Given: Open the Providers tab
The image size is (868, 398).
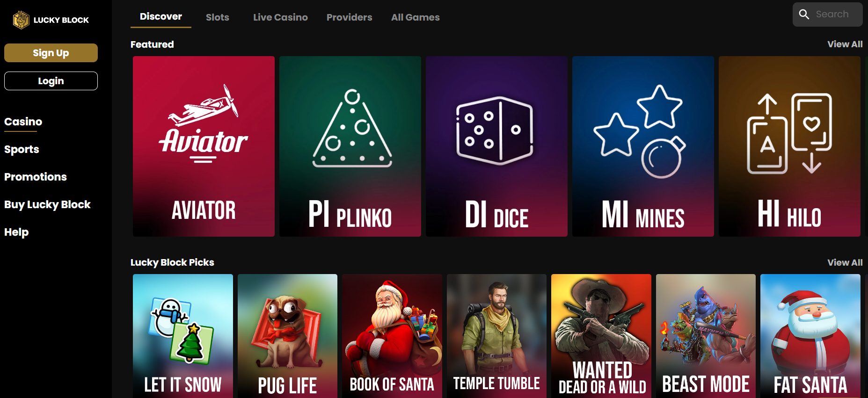Looking at the screenshot, I should (x=350, y=17).
